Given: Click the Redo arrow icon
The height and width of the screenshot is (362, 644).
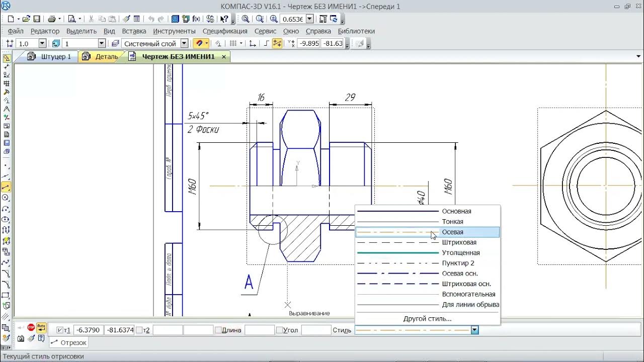Looking at the screenshot, I should tap(161, 19).
